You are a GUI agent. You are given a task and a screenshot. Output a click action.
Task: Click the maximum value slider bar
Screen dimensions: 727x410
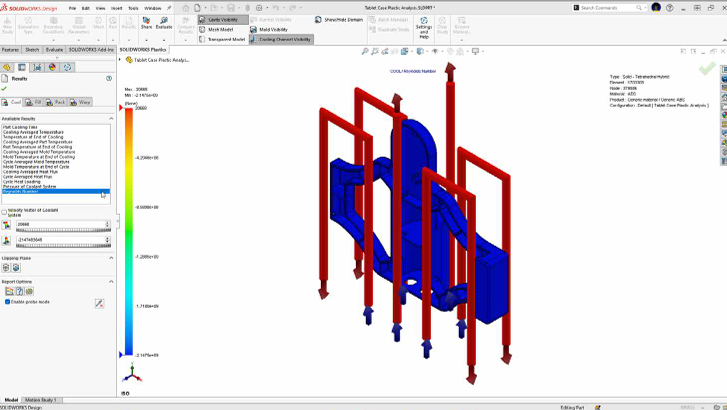tap(63, 230)
